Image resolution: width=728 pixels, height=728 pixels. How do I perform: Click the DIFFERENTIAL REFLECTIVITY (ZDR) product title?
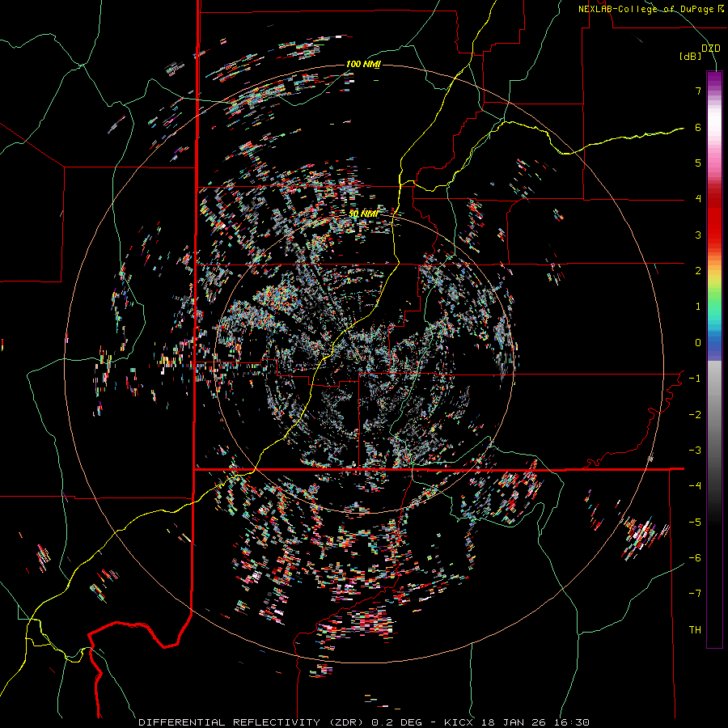[x=252, y=722]
